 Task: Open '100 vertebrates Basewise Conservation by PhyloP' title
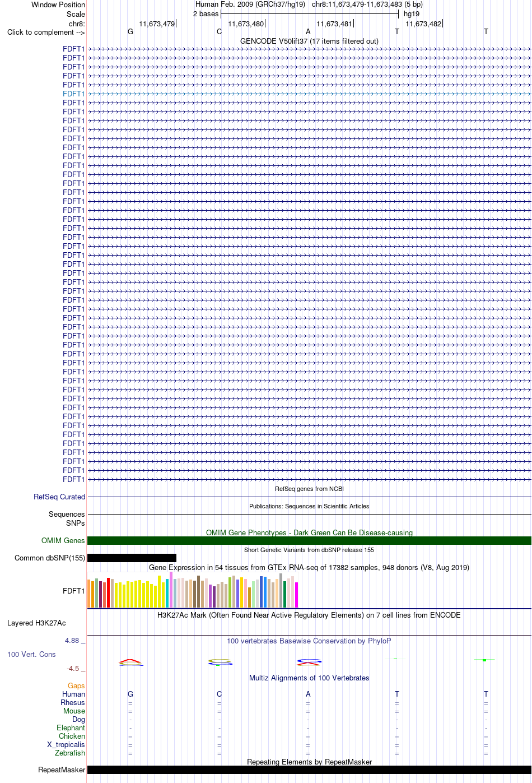click(309, 641)
